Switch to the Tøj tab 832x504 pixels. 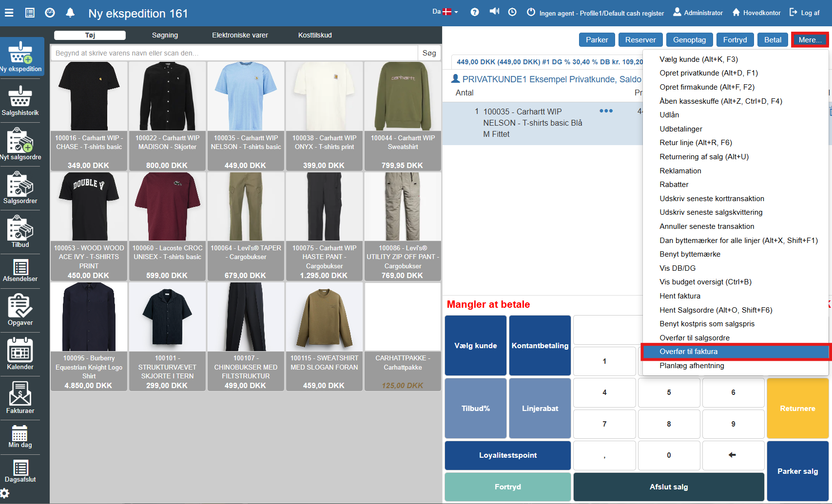[x=90, y=35]
